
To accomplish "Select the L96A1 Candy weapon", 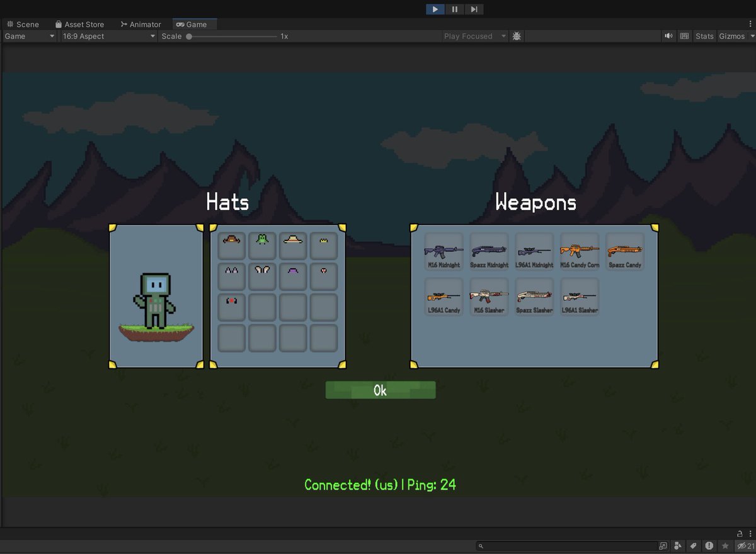I will 444,297.
